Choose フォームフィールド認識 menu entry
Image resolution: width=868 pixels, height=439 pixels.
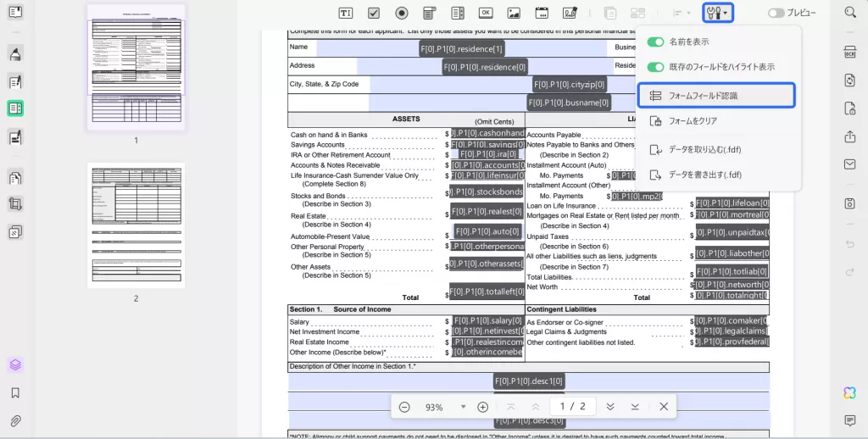[716, 95]
